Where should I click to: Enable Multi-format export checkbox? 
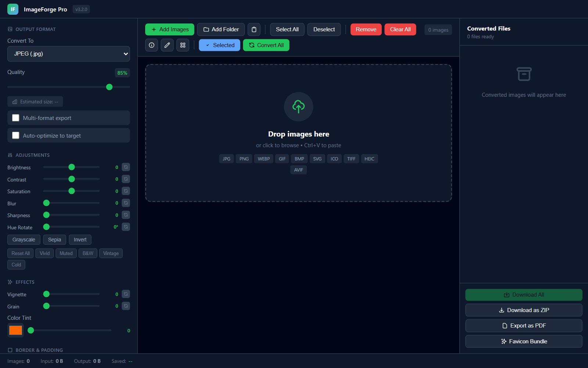[x=16, y=118]
